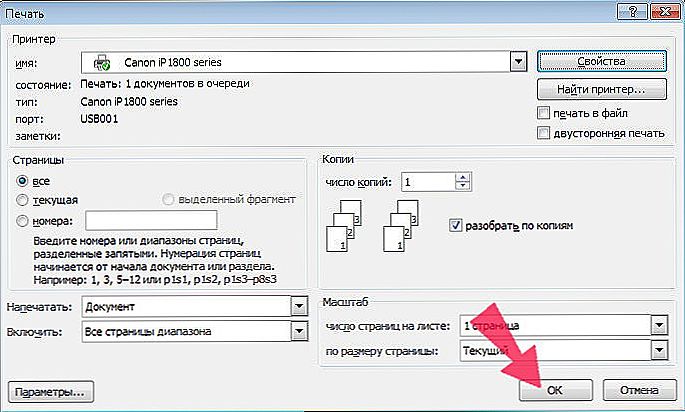
Task: Select the 'все' pages radio button
Action: (22, 180)
